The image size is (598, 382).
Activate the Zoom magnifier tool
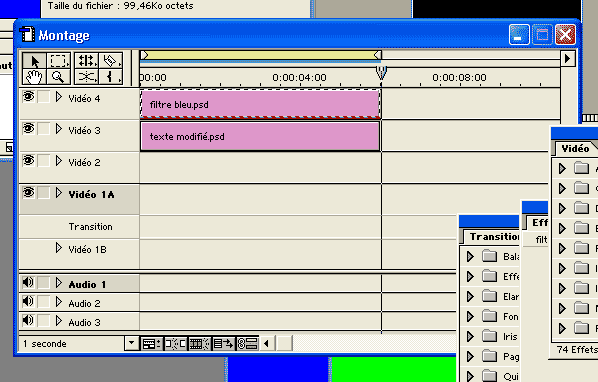coord(58,77)
